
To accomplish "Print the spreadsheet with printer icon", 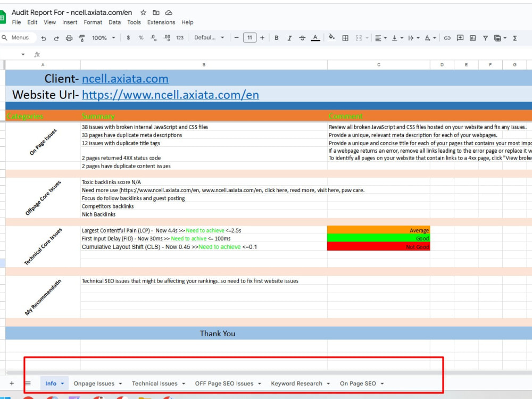I will pyautogui.click(x=69, y=38).
